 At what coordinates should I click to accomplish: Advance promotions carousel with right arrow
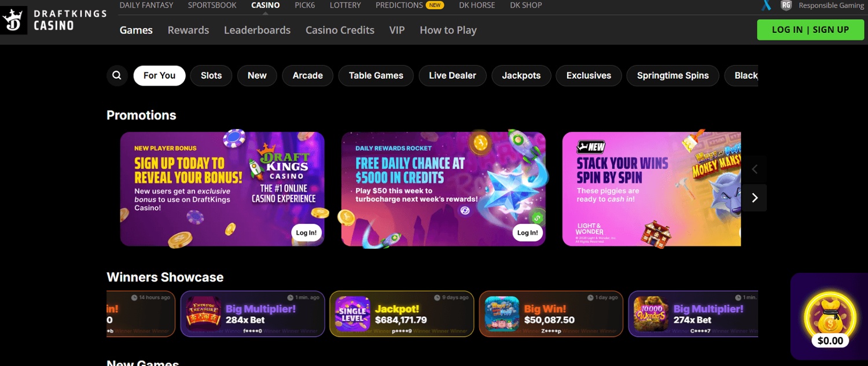[x=754, y=198]
